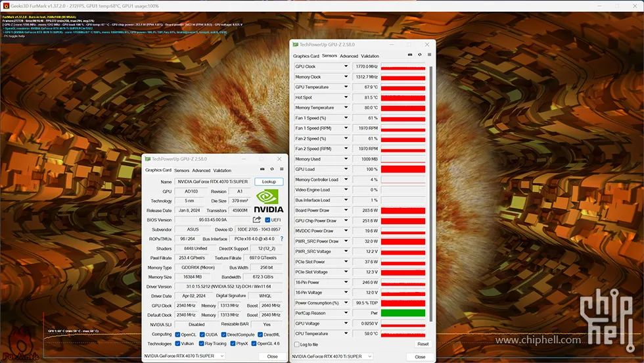Click the Close button in Graphics Card window
Image resolution: width=644 pixels, height=363 pixels.
point(272,356)
